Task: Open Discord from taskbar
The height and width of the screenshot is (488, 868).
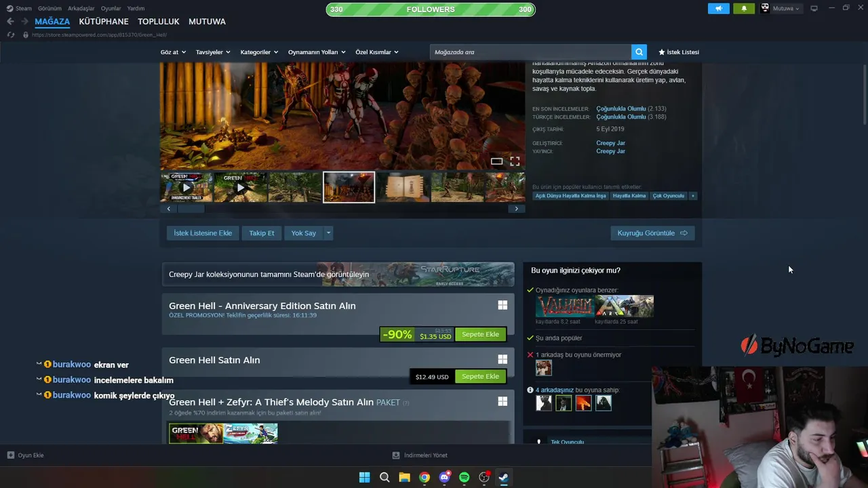Action: point(444,477)
